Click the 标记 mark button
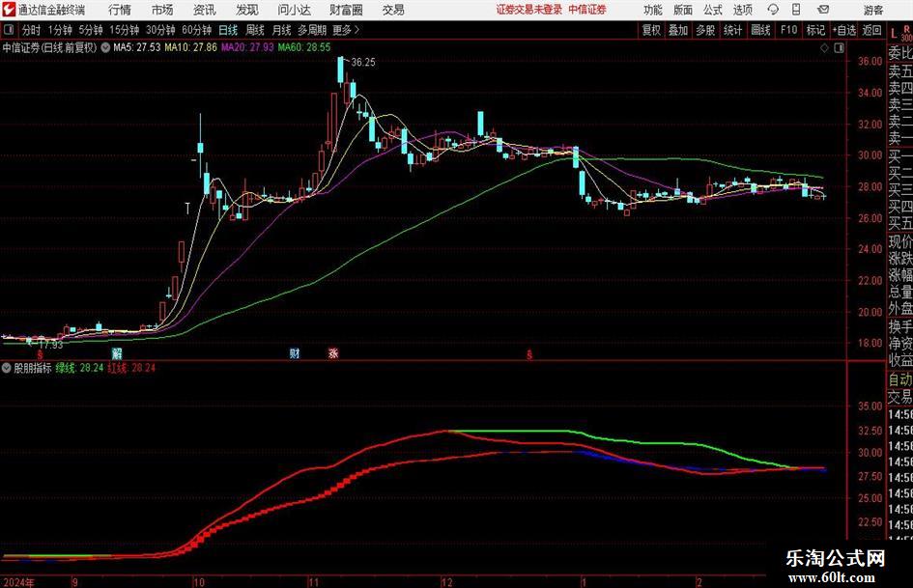 click(x=815, y=30)
